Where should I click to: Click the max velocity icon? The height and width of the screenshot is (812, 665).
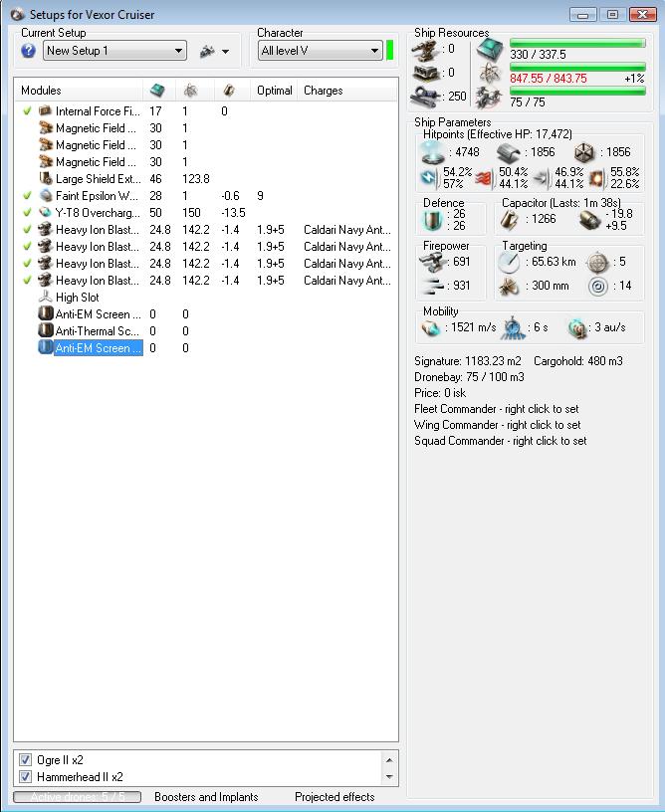(x=431, y=327)
